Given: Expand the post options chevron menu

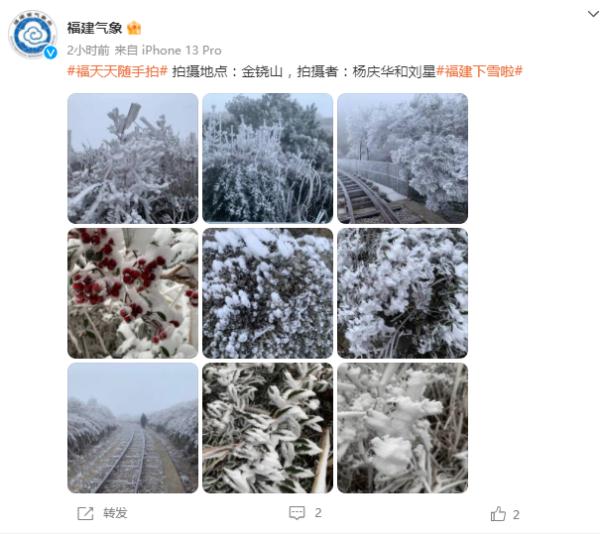Looking at the screenshot, I should 593,14.
